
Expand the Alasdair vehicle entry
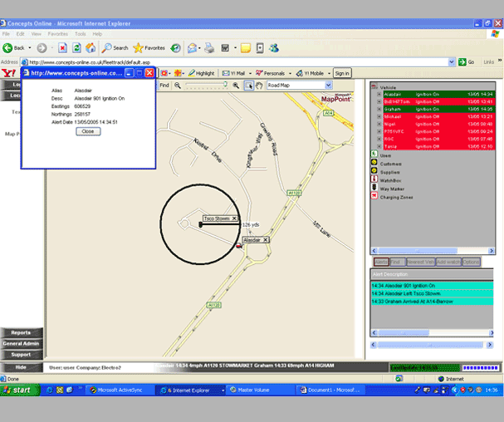(x=379, y=96)
